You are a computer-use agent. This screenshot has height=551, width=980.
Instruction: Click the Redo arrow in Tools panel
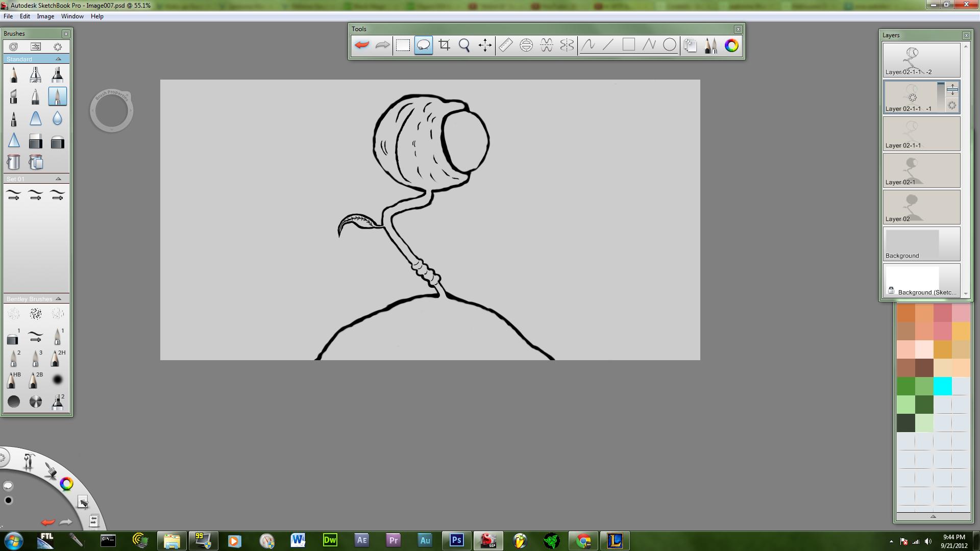tap(382, 45)
